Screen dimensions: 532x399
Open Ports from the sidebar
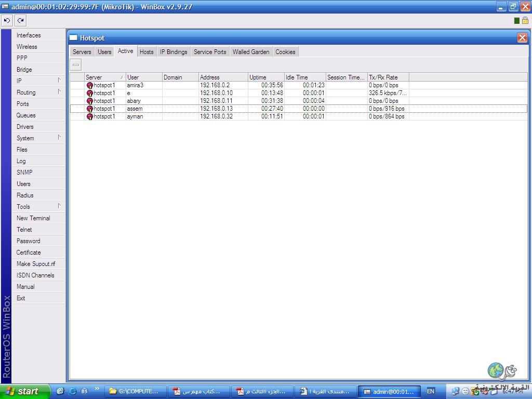point(38,103)
